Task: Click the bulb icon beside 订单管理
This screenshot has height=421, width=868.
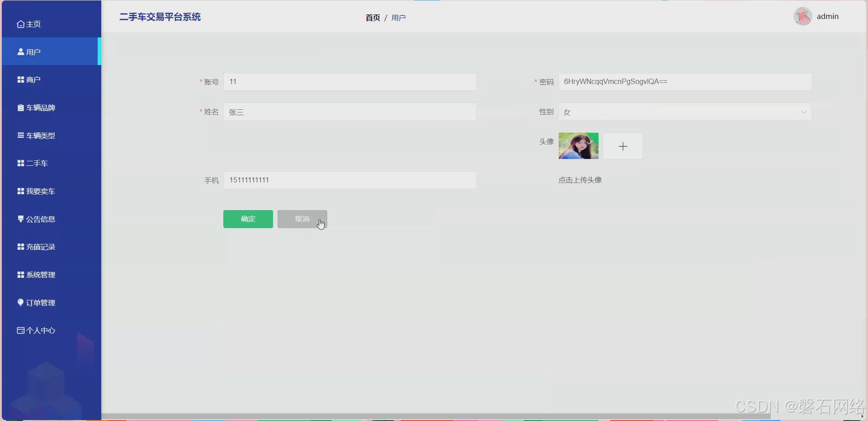Action: (21, 302)
